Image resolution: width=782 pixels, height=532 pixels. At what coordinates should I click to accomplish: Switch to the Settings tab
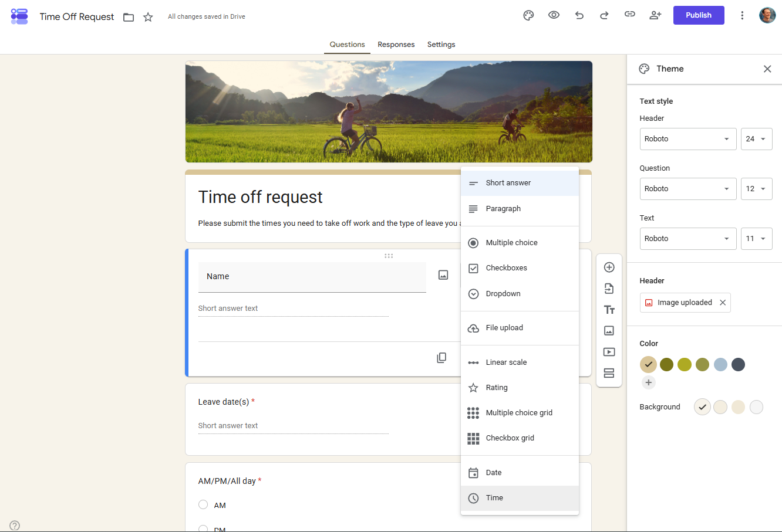pos(441,45)
